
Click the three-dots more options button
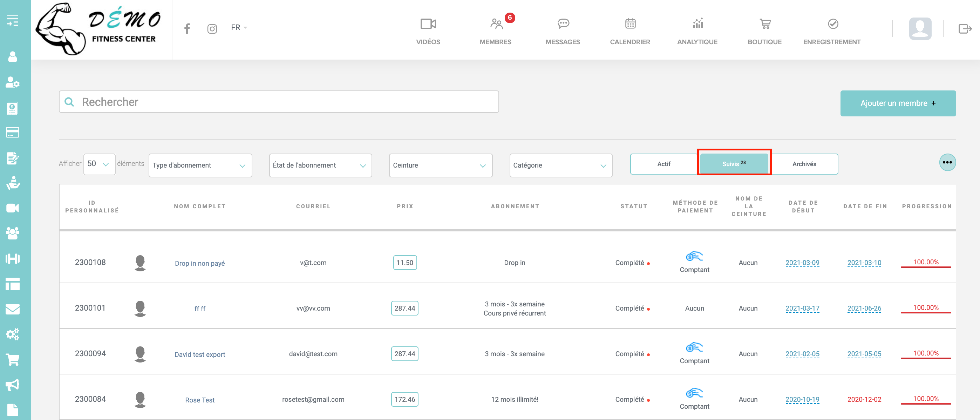[x=947, y=162]
